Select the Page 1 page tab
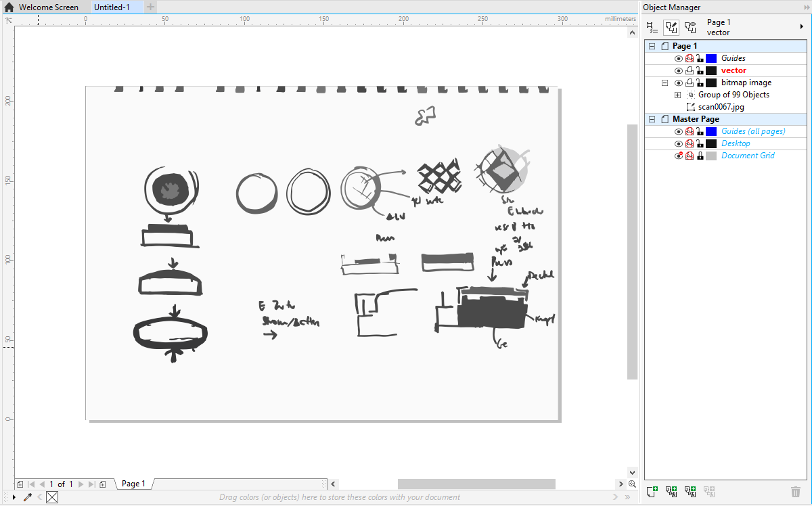The width and height of the screenshot is (812, 506). click(x=133, y=484)
